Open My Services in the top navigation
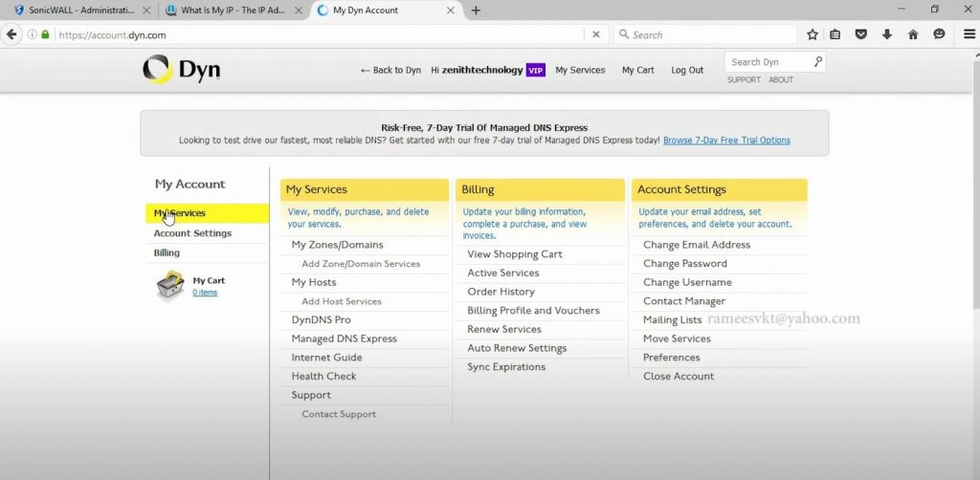980x480 pixels. [580, 70]
